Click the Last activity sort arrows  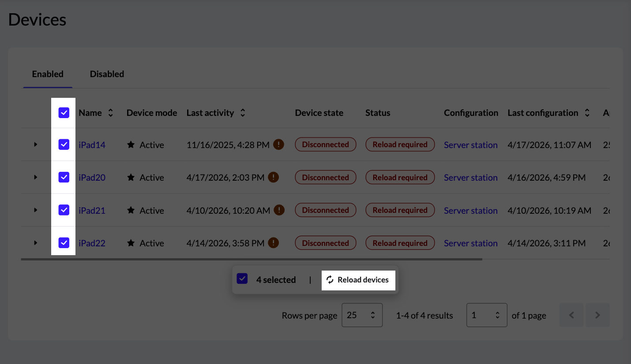tap(243, 113)
